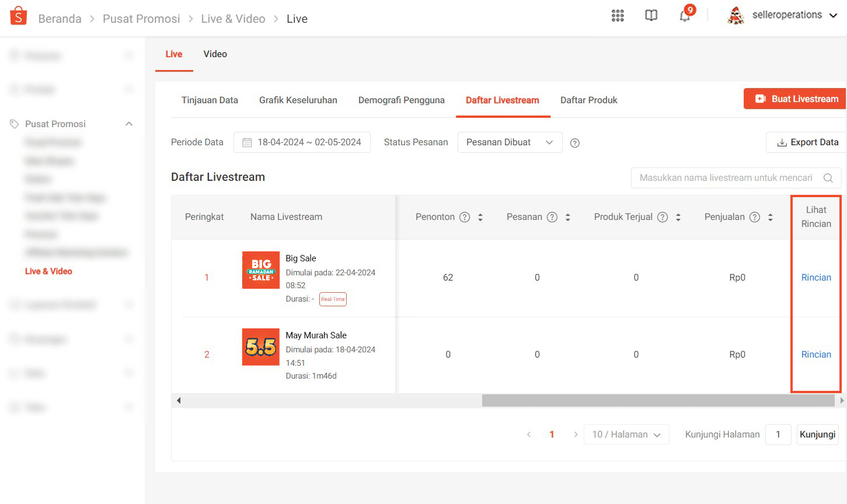Viewport: 847px width, 504px height.
Task: Collapse the Pusat Promosi sidebar section
Action: 130,124
